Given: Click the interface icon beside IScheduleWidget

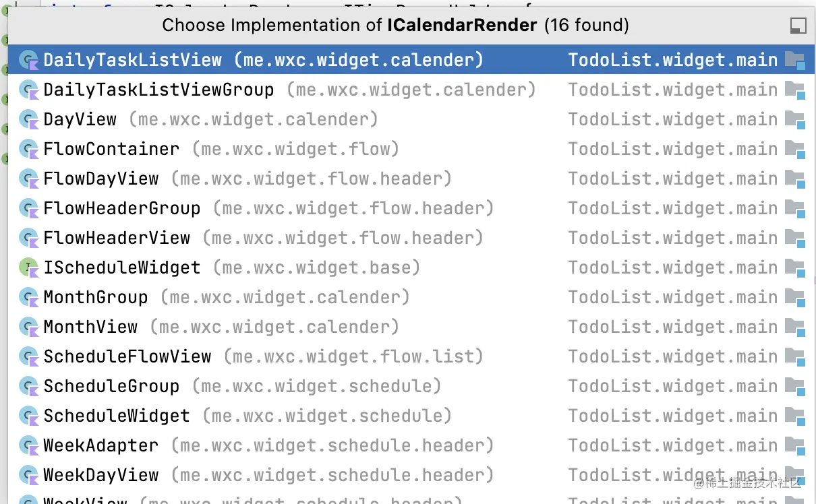Looking at the screenshot, I should pos(28,267).
